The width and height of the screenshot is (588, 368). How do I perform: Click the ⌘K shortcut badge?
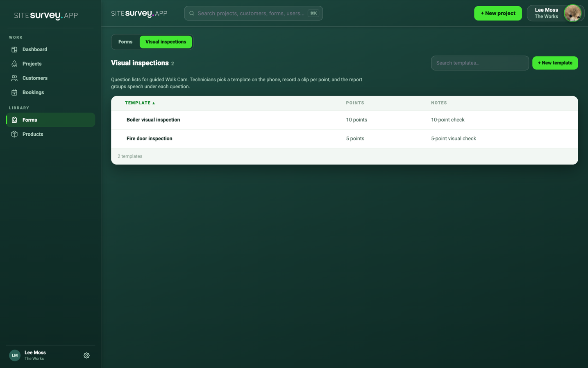click(313, 13)
